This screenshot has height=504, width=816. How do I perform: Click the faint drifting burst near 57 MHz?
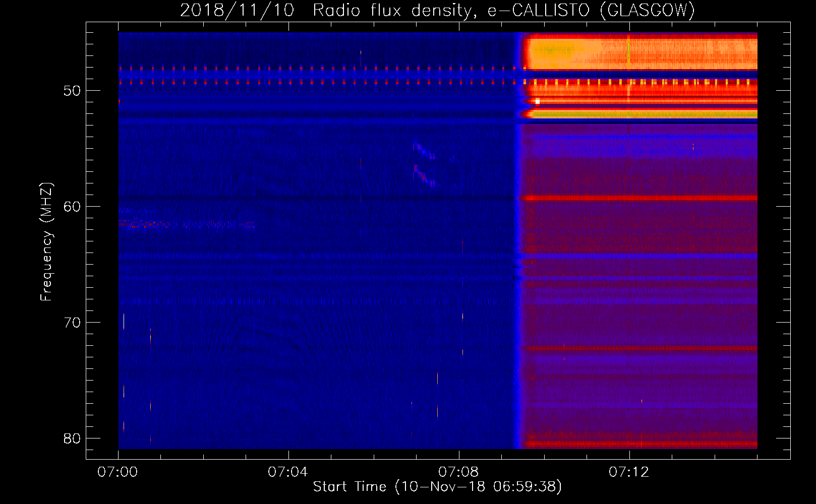point(425,176)
